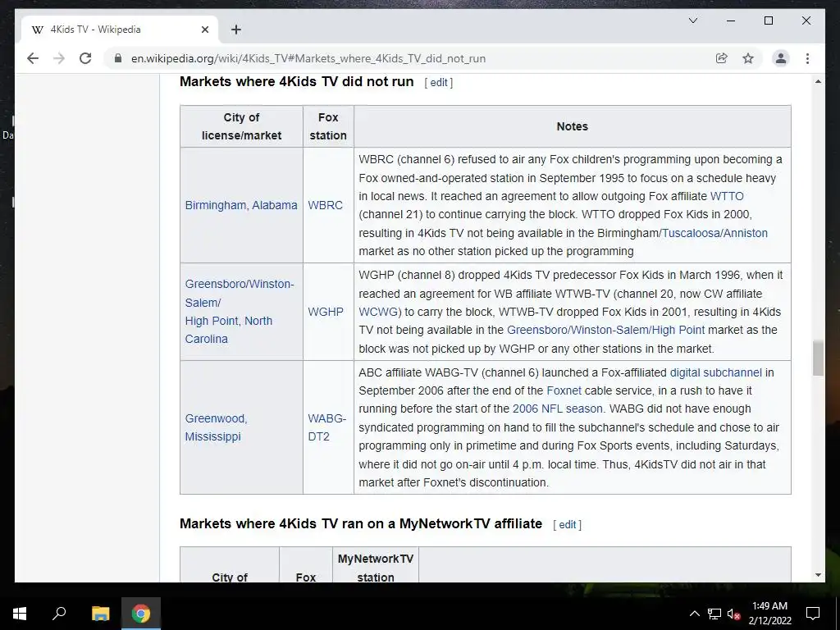
Task: Edit the MyNetworkTV affiliate section
Action: 567,524
